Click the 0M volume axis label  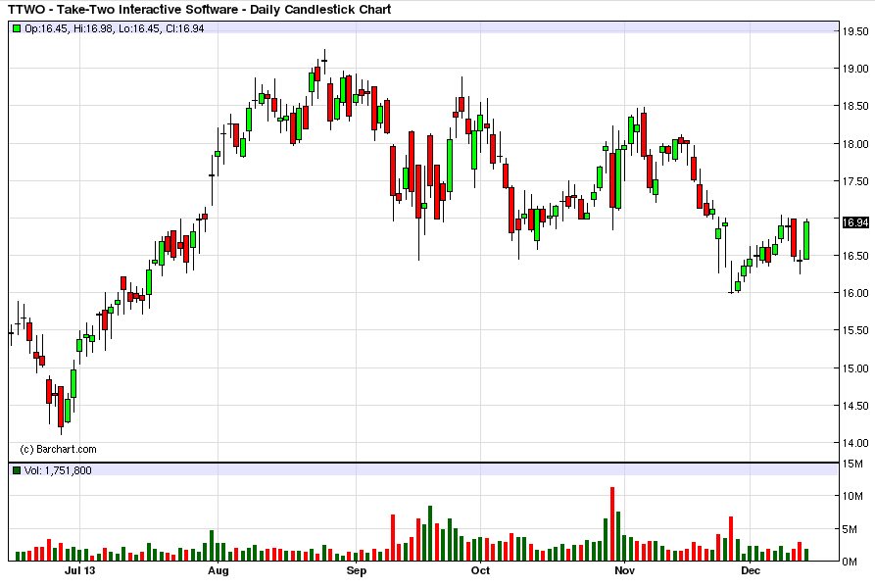point(850,562)
